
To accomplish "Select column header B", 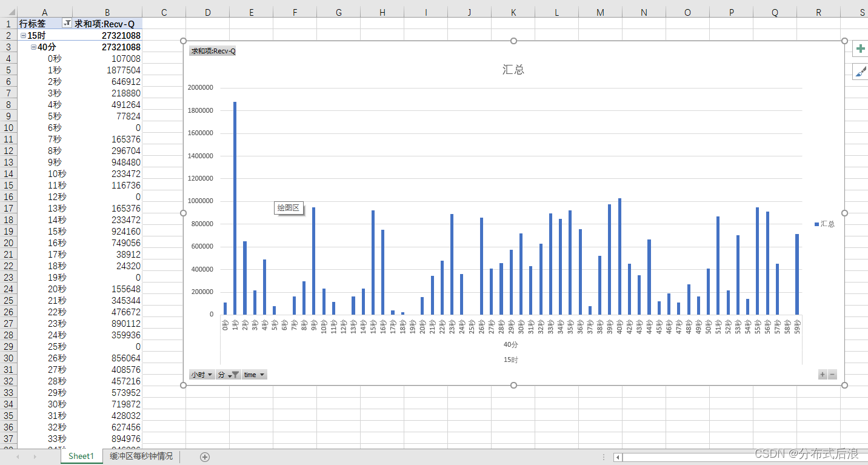I will (x=107, y=12).
